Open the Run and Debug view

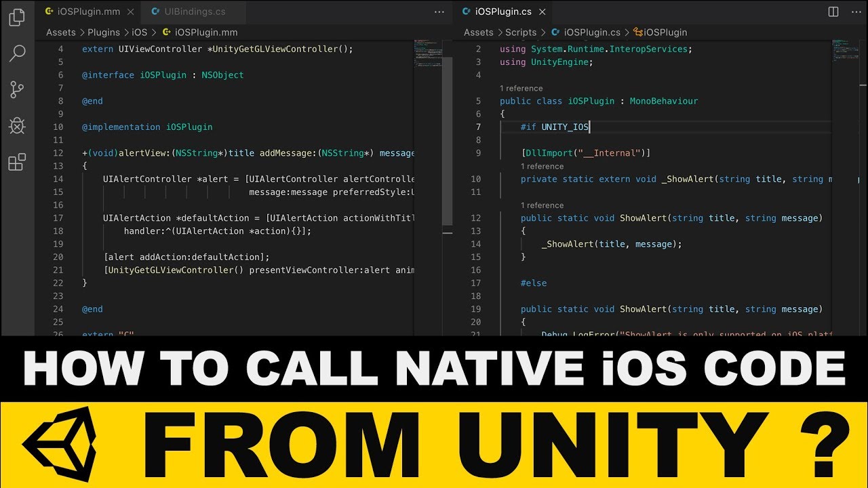(x=17, y=126)
